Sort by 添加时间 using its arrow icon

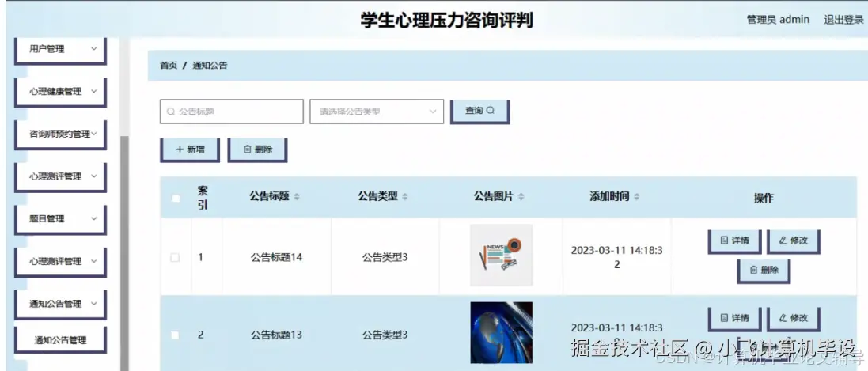[x=637, y=196]
